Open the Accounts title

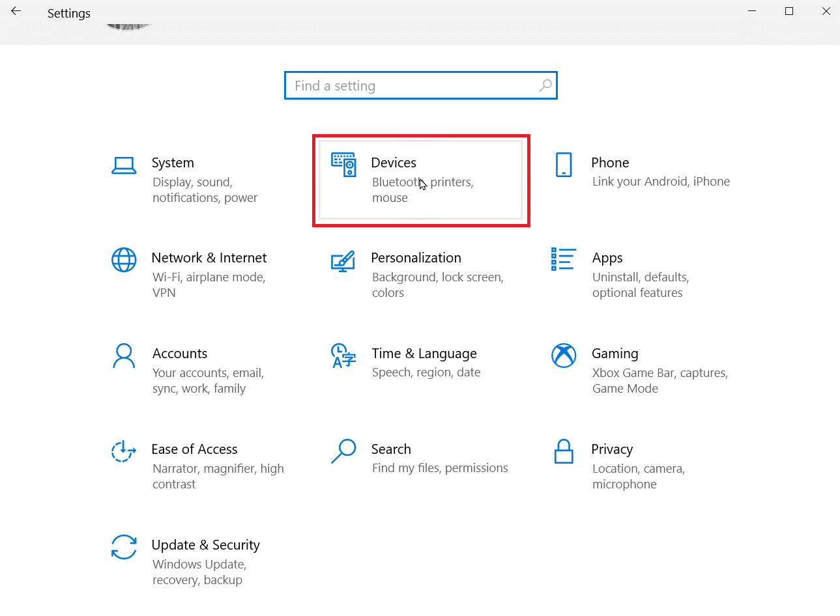180,354
